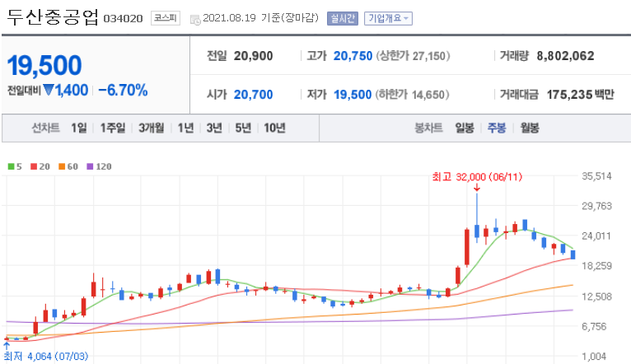Click the last blue candle on the chart
The image size is (631, 364).
573,254
